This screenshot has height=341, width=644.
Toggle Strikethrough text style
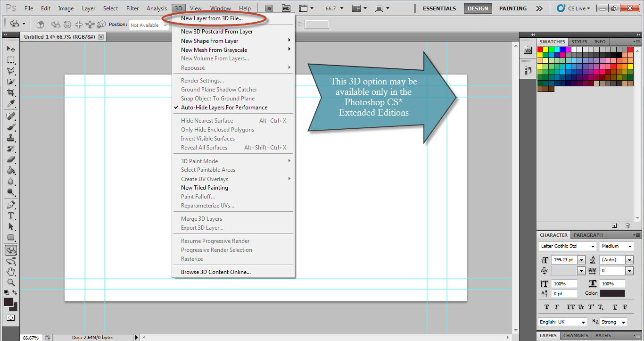[625, 307]
